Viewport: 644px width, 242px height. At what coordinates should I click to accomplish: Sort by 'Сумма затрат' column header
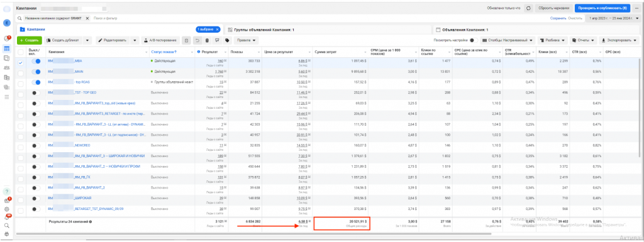tap(326, 52)
